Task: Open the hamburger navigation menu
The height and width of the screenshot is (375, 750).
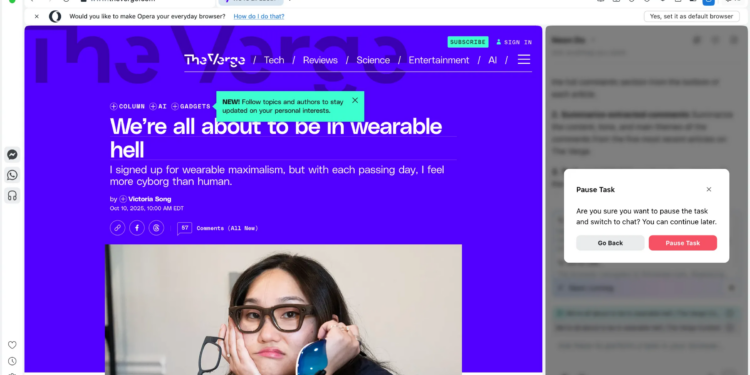Action: click(524, 59)
